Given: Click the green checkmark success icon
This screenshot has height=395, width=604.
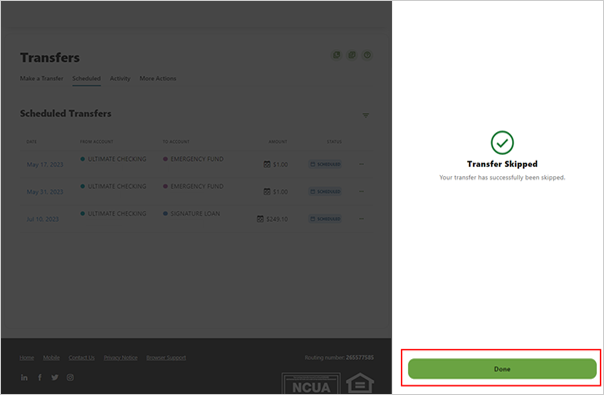Looking at the screenshot, I should click(502, 143).
